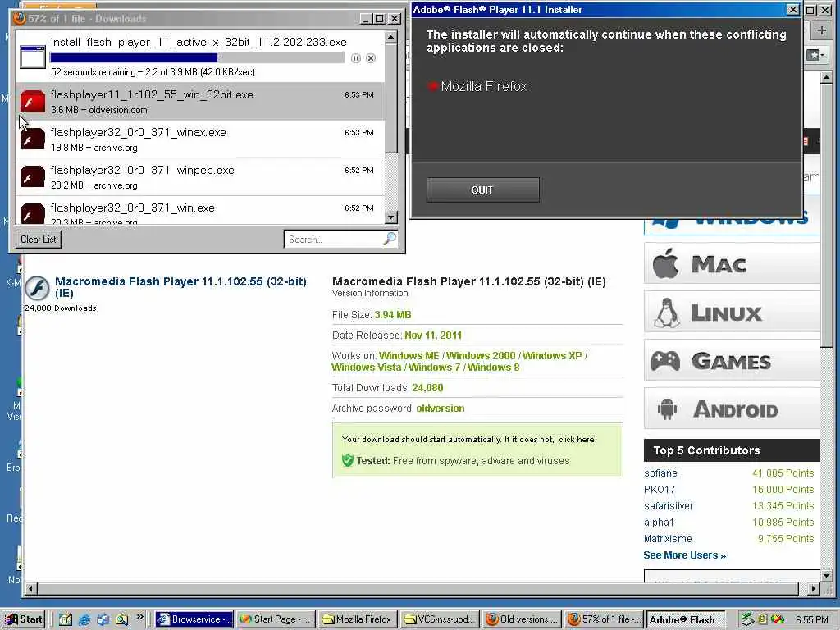Click the download progress bar
The width and height of the screenshot is (840, 630).
tap(197, 58)
